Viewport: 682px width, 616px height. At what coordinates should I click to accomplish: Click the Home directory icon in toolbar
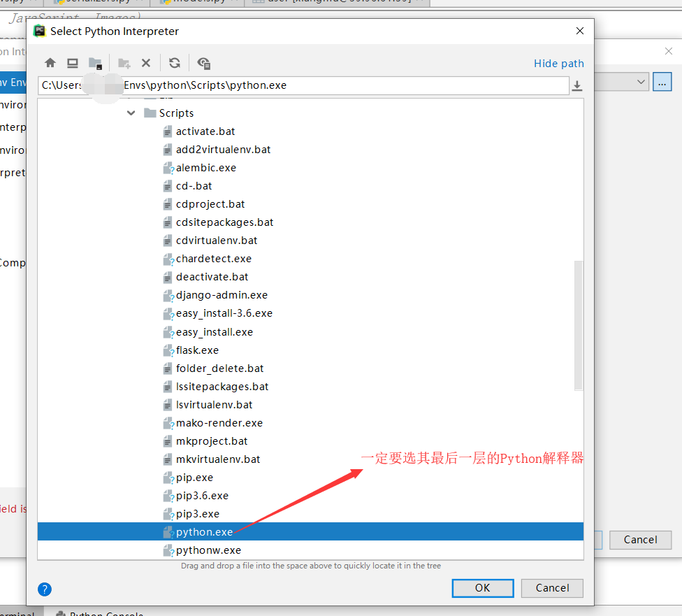tap(50, 63)
